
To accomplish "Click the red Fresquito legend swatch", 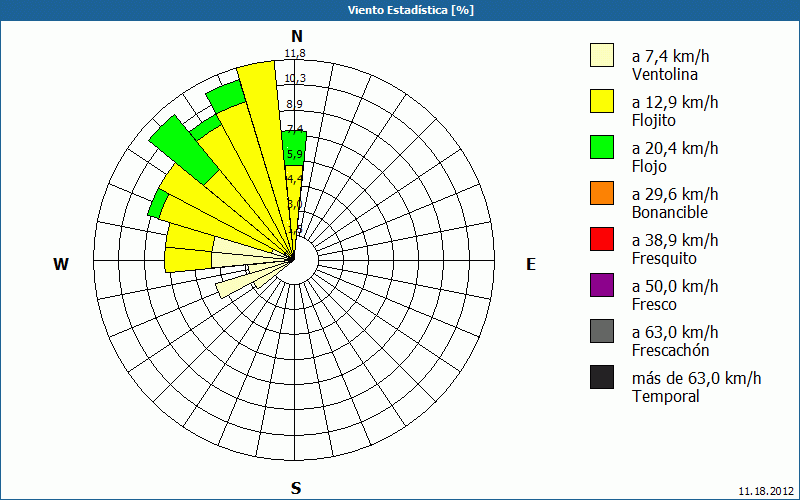I will (x=602, y=239).
